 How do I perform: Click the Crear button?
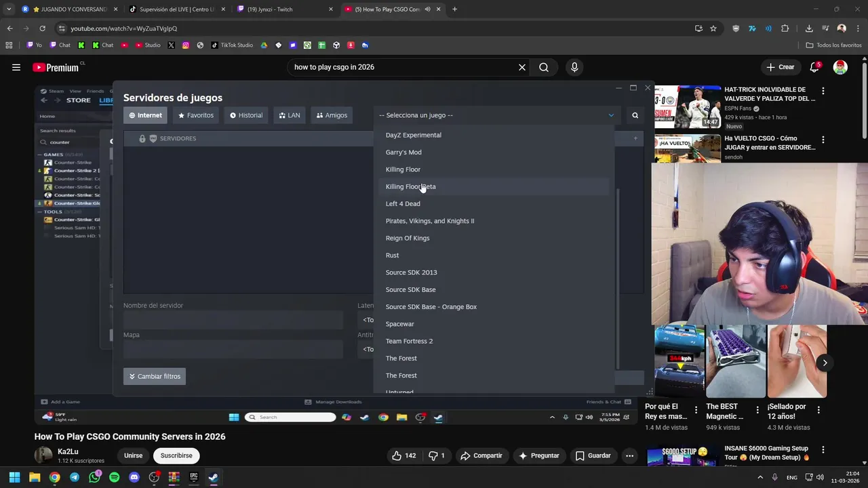(x=780, y=67)
